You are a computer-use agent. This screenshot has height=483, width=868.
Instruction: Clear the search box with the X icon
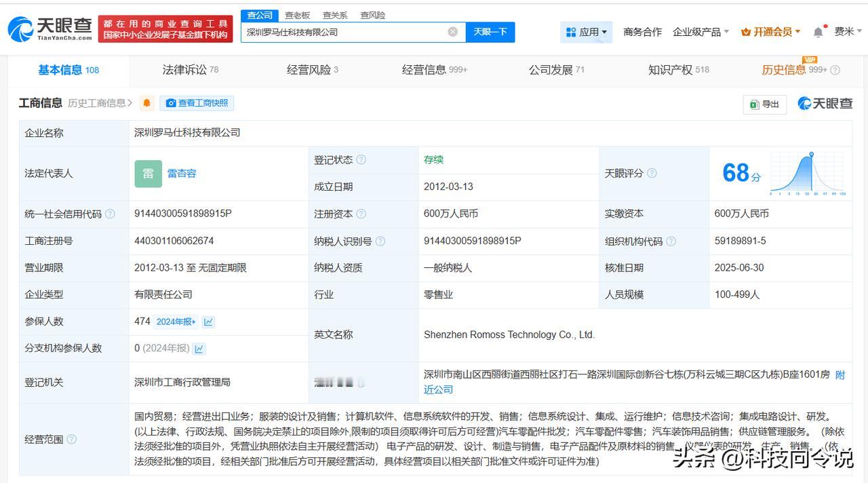(x=453, y=32)
